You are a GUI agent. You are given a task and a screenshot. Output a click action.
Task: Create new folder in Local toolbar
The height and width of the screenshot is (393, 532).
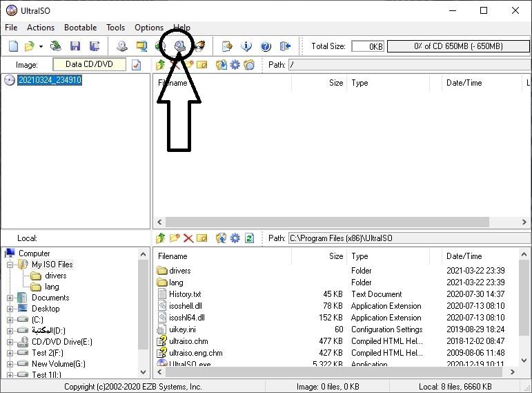pos(175,238)
